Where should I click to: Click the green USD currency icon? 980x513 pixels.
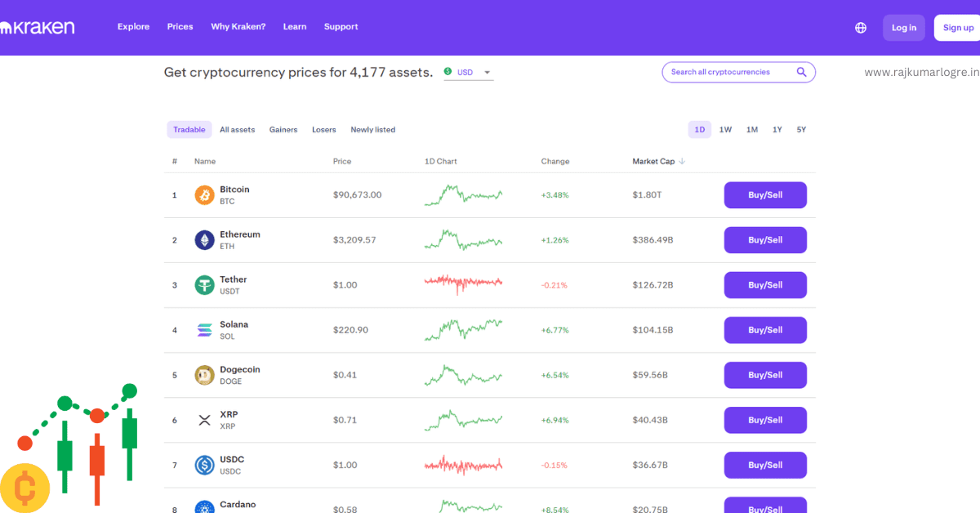pyautogui.click(x=448, y=72)
